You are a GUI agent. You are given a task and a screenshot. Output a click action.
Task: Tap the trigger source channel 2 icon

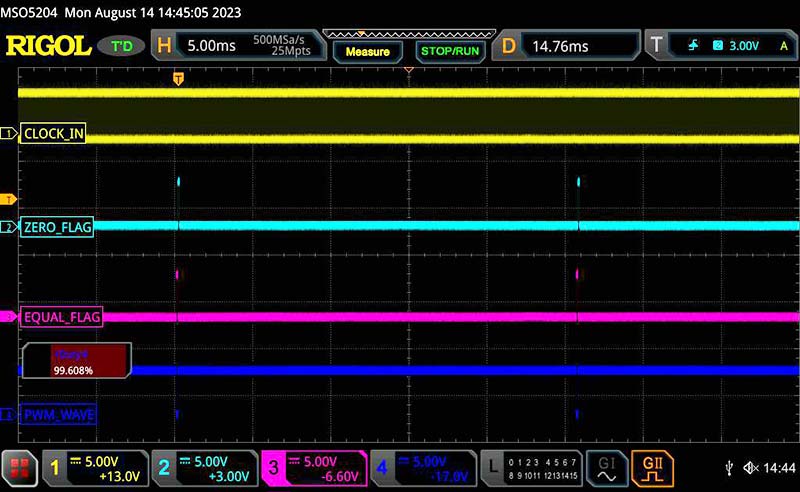pyautogui.click(x=717, y=45)
